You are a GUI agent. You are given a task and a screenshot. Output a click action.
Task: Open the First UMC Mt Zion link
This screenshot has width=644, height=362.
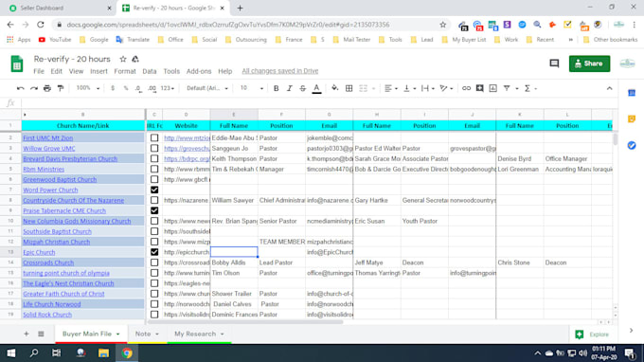[48, 138]
